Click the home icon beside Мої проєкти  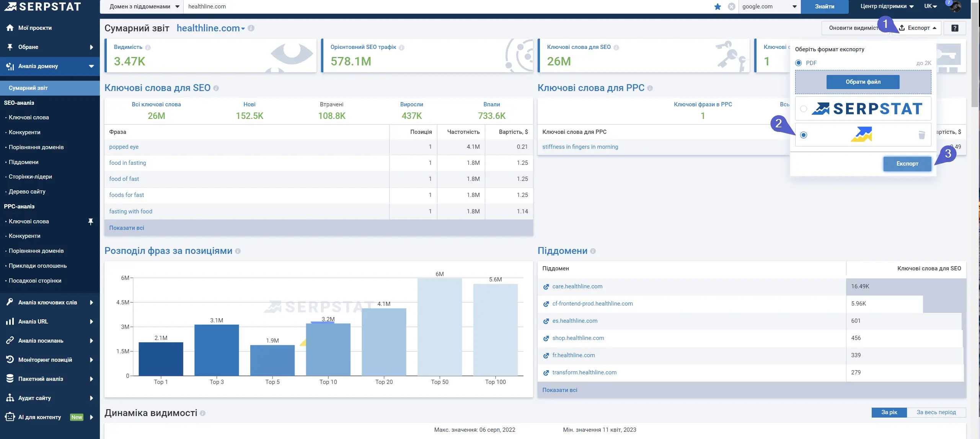coord(10,28)
